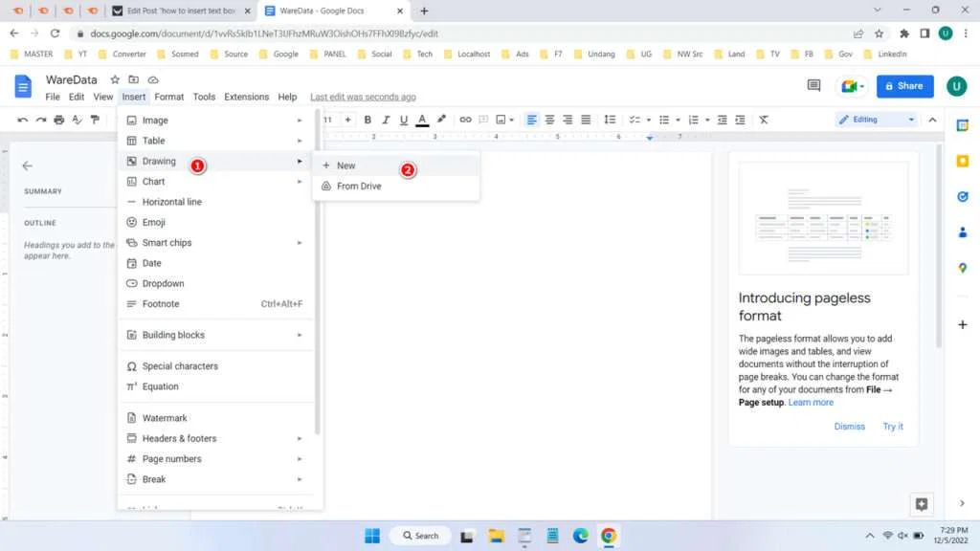Image resolution: width=980 pixels, height=551 pixels.
Task: Select the underline formatting icon
Action: coord(402,120)
